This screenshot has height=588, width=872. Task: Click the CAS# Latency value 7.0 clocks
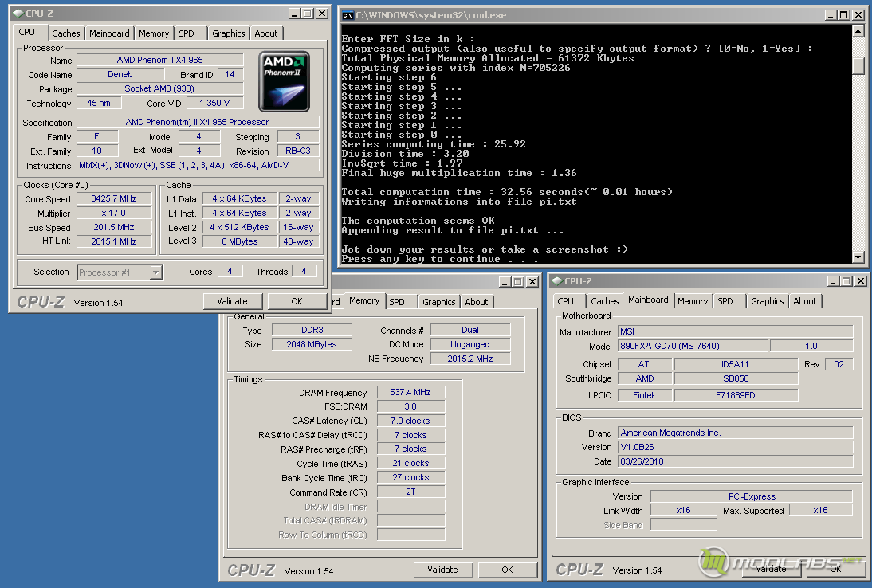410,421
